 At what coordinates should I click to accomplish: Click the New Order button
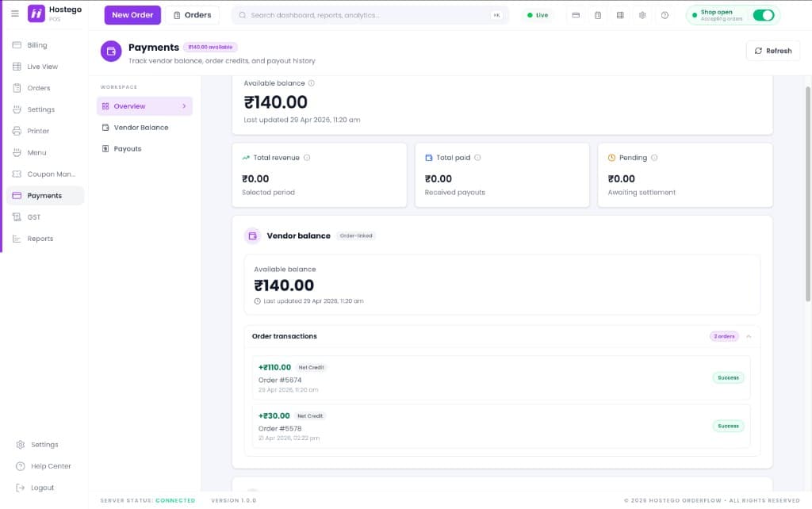click(132, 15)
